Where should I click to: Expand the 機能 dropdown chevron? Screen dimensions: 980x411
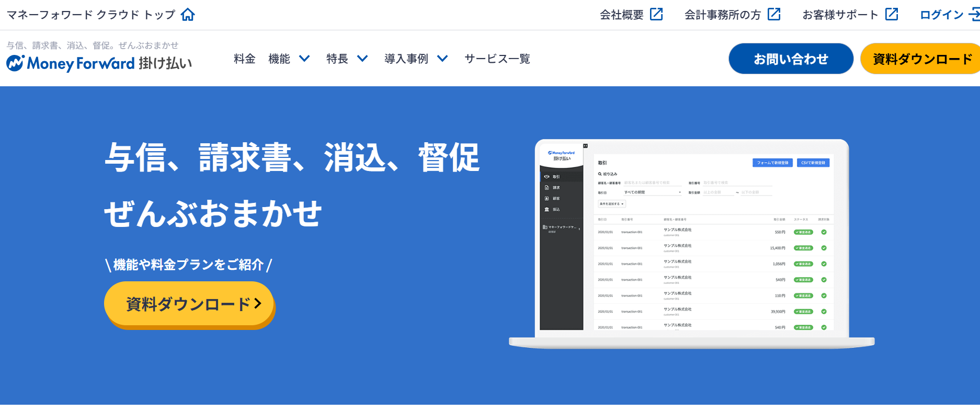click(x=304, y=59)
